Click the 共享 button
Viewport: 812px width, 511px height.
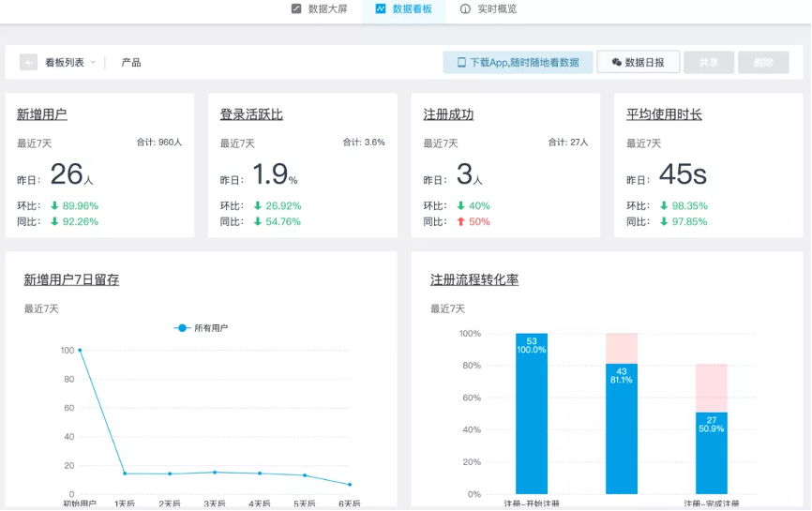[709, 62]
